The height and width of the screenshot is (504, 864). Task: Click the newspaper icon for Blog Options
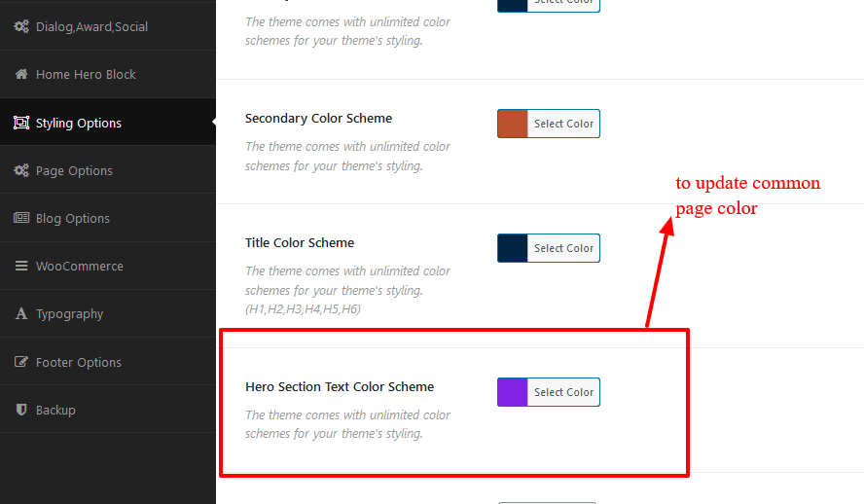(21, 218)
